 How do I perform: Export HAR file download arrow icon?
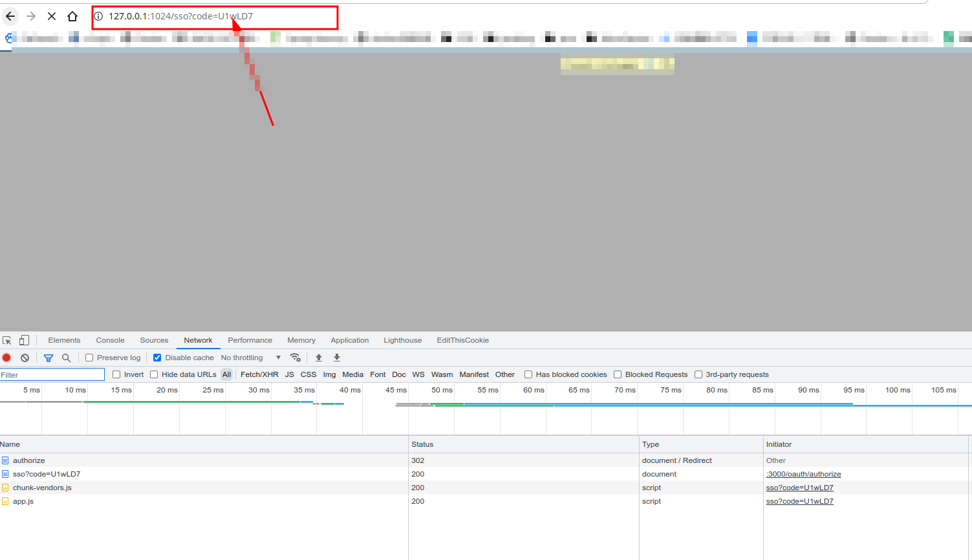tap(337, 358)
